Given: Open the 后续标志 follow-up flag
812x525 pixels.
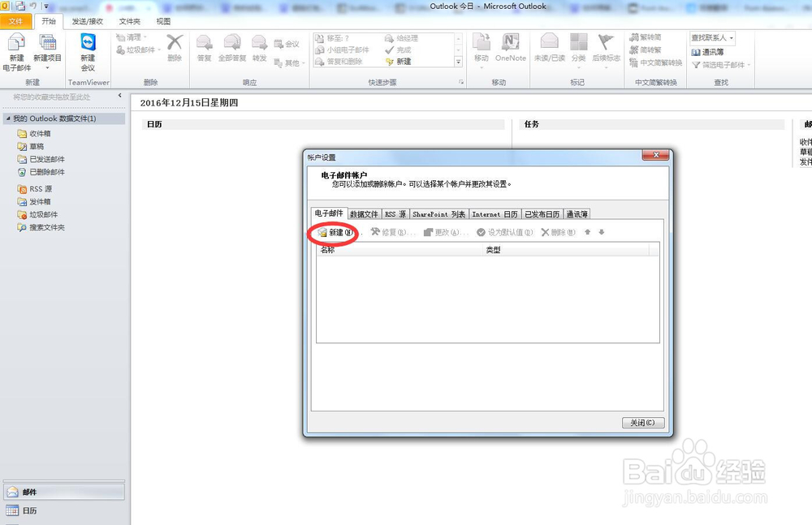Looking at the screenshot, I should pos(606,49).
